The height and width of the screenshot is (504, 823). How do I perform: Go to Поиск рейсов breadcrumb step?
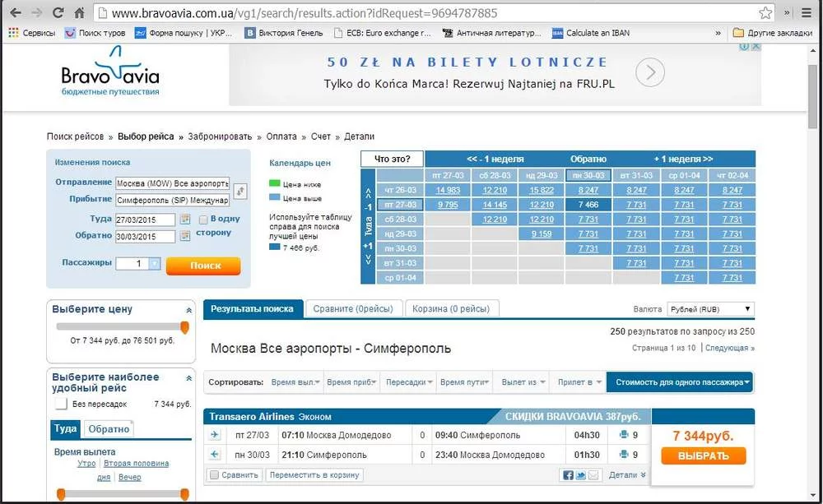[x=75, y=136]
